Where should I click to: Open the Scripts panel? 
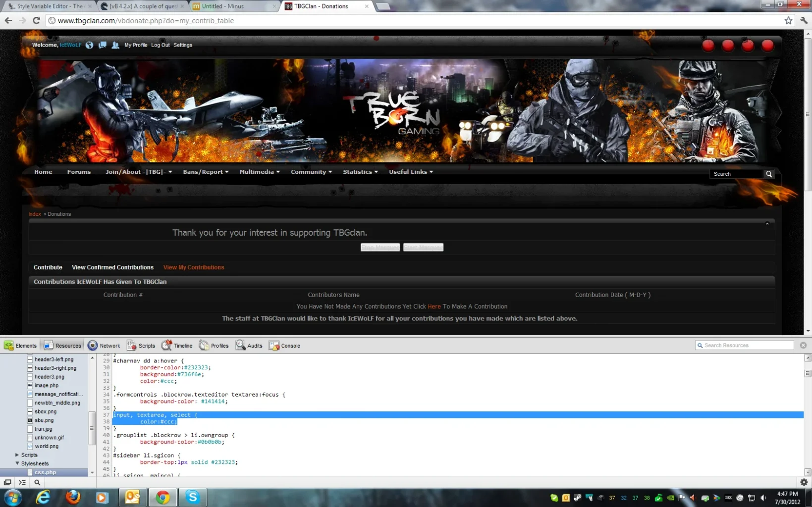(x=141, y=346)
